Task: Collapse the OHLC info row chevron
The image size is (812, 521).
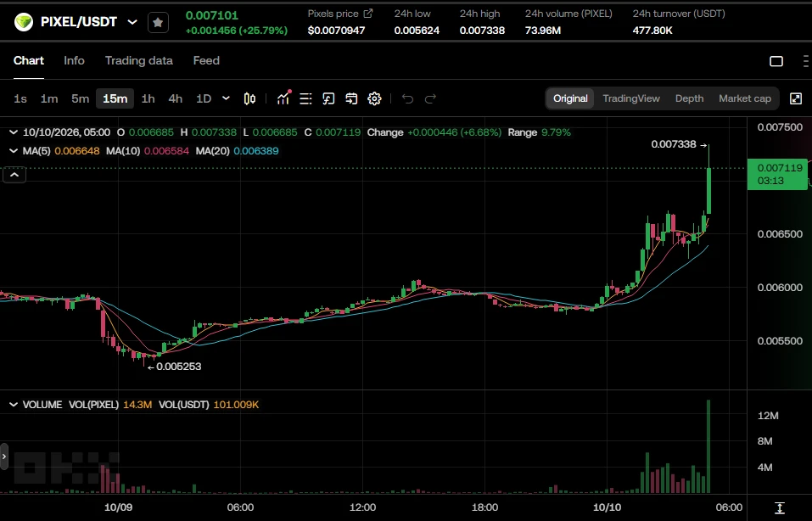Action: tap(14, 132)
